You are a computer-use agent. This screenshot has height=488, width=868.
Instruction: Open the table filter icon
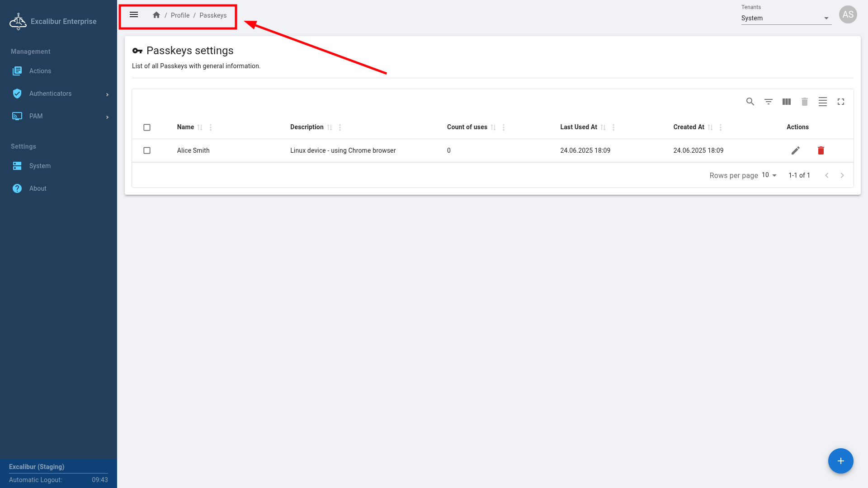(x=768, y=102)
